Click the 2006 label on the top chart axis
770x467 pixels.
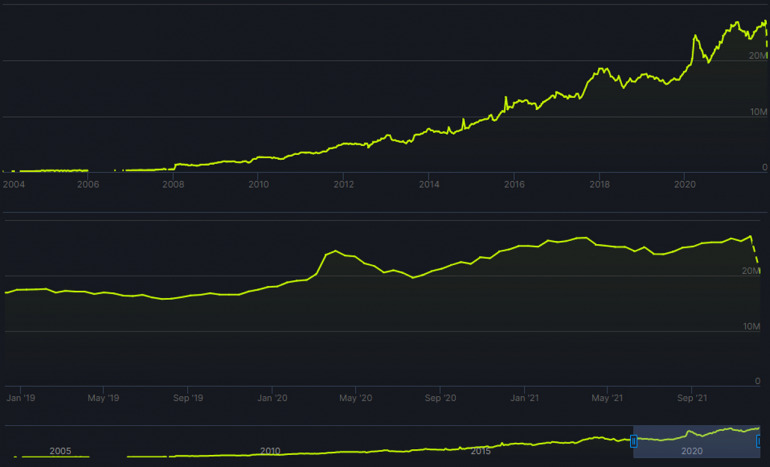point(88,185)
